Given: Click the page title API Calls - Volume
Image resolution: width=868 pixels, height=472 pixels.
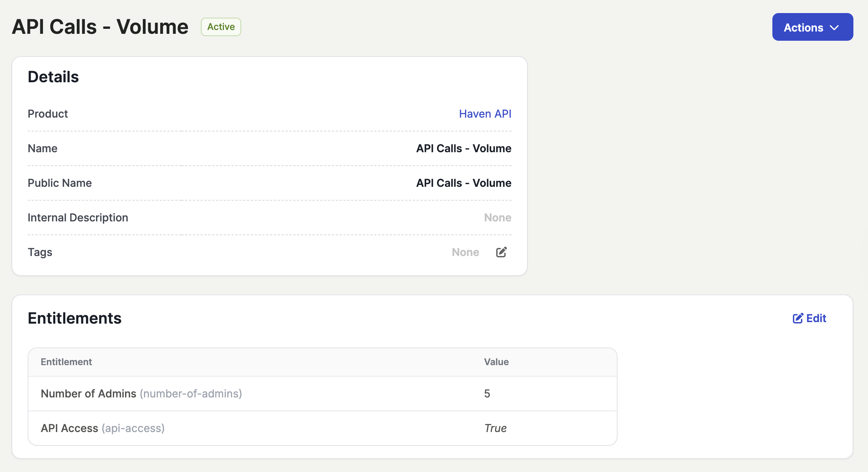Looking at the screenshot, I should pyautogui.click(x=100, y=27).
